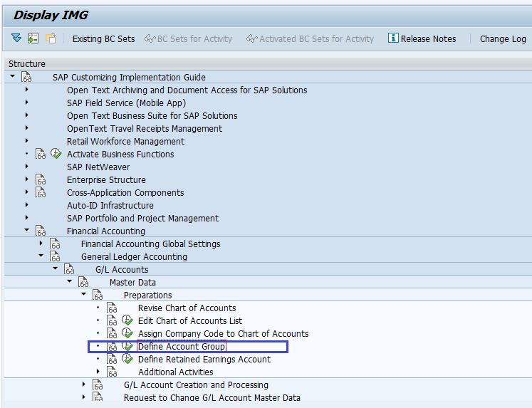Execute Activate Business Functions activity icon
Viewport: 532px width, 408px height.
point(56,154)
